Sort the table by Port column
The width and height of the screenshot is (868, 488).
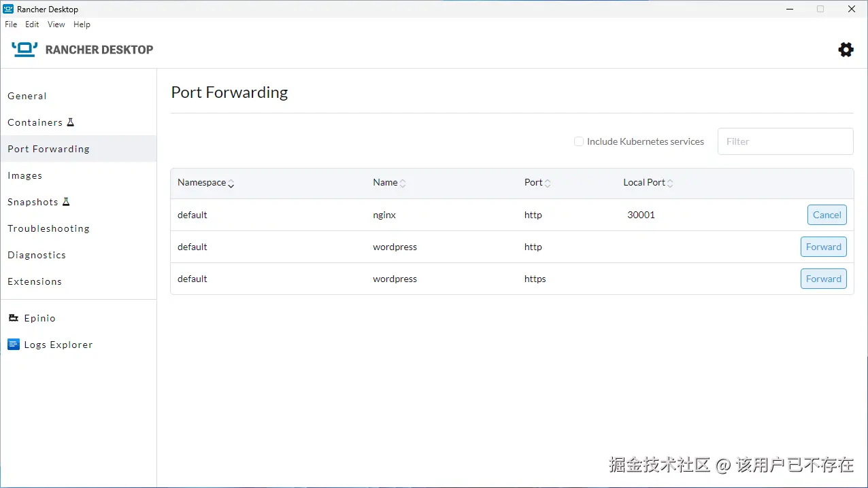coord(537,183)
